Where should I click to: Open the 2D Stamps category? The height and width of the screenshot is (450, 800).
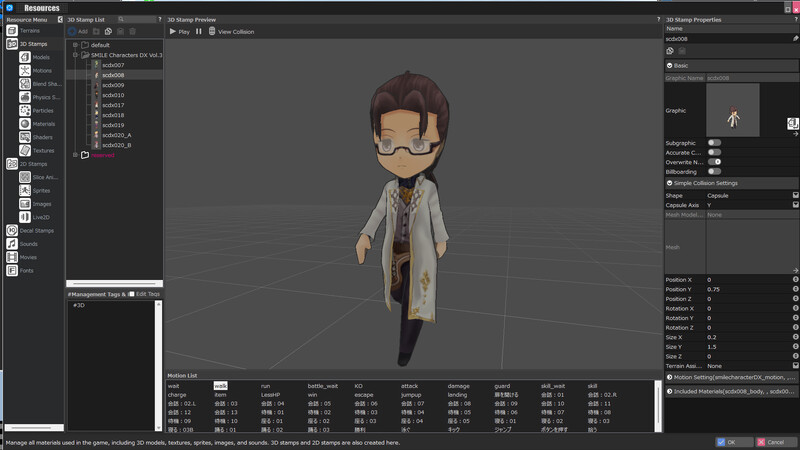coord(34,164)
